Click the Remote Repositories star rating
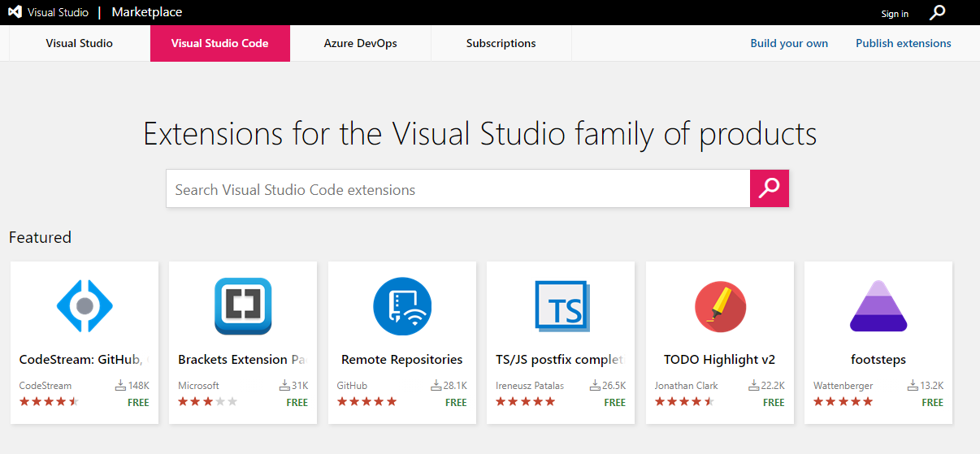 (x=366, y=401)
